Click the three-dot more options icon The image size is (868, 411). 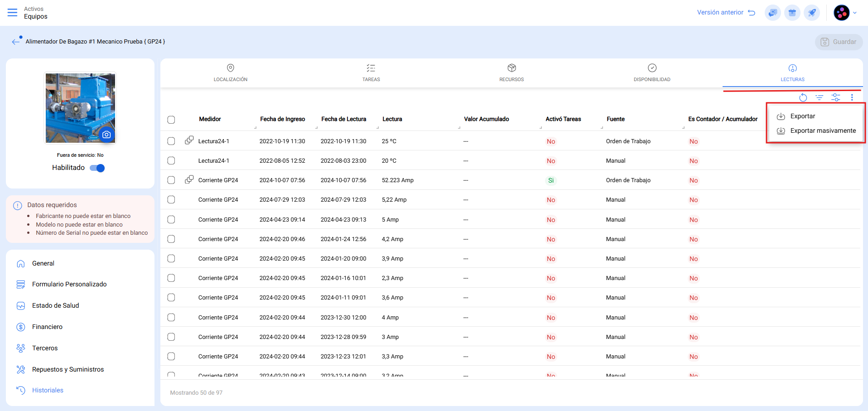tap(852, 97)
